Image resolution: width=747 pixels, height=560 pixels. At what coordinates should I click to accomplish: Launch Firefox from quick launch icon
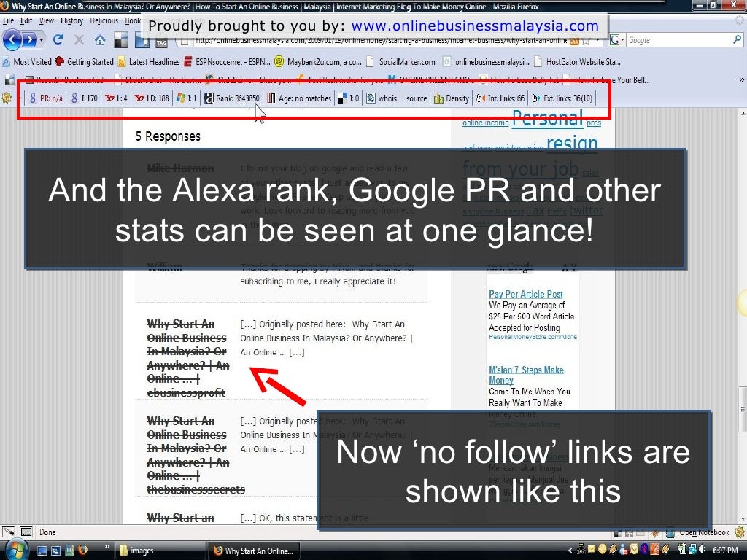coord(83,551)
